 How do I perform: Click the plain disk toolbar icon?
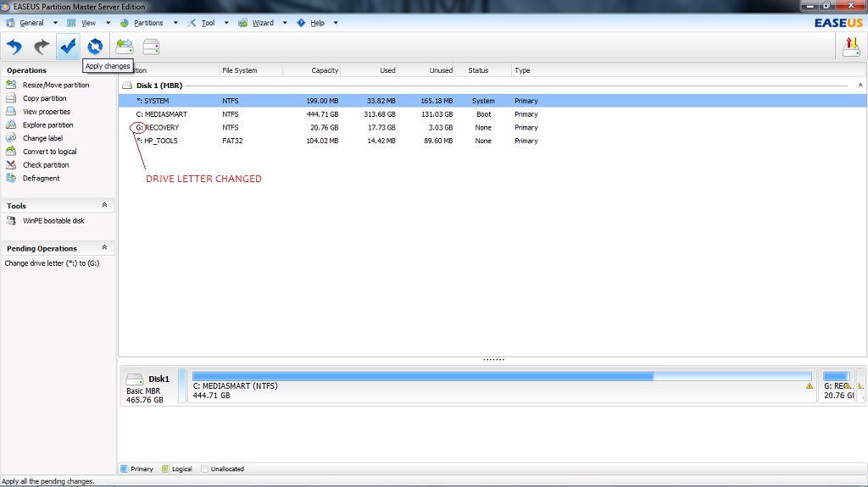point(151,47)
